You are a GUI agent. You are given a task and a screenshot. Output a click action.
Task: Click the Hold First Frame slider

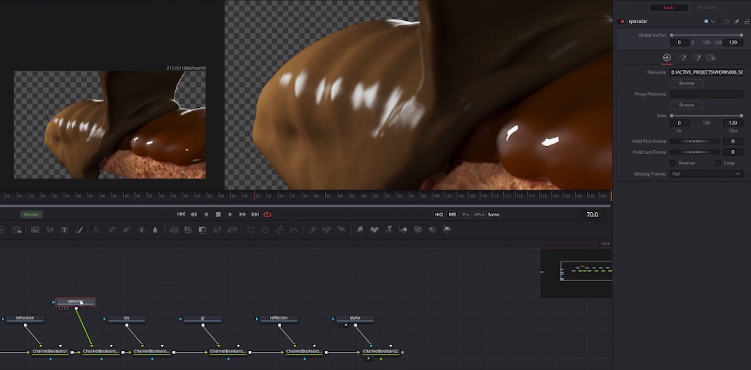694,141
